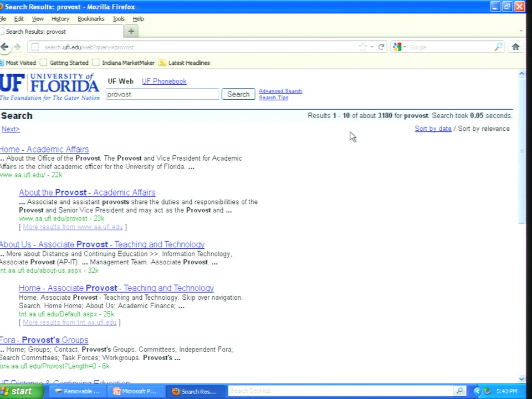532x399 pixels.
Task: Open the Edit menu
Action: pos(19,19)
